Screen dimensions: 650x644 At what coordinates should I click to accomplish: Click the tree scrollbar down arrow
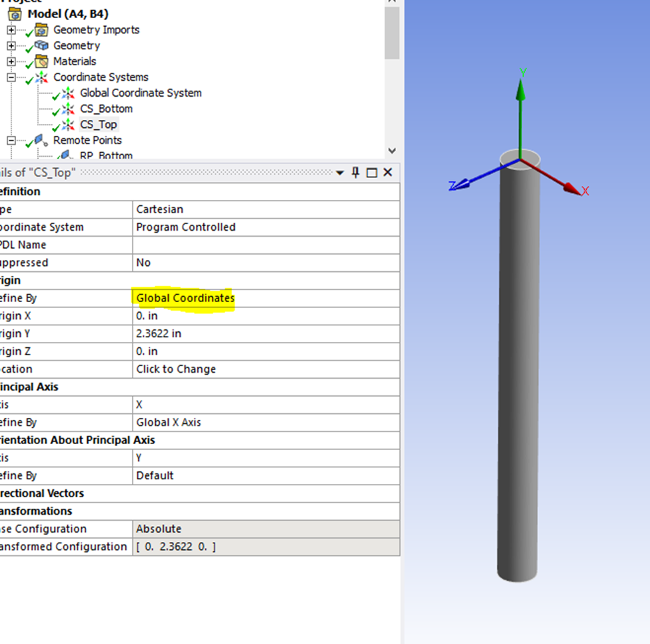click(x=392, y=151)
